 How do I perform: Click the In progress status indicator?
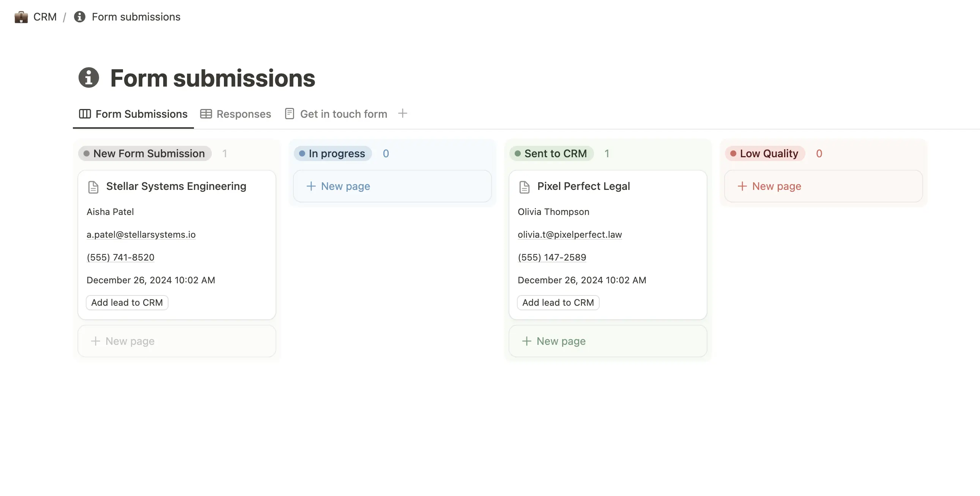coord(332,153)
